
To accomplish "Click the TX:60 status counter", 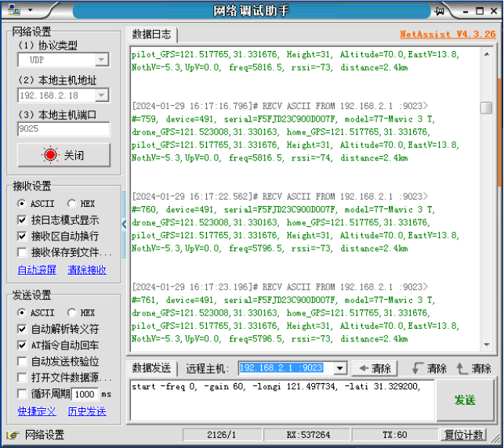I will [395, 435].
